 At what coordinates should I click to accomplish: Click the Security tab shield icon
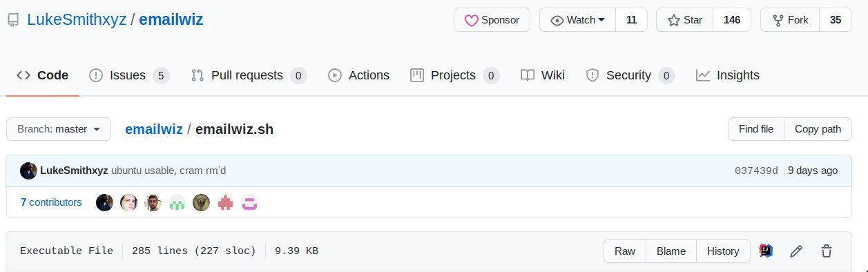coord(592,75)
